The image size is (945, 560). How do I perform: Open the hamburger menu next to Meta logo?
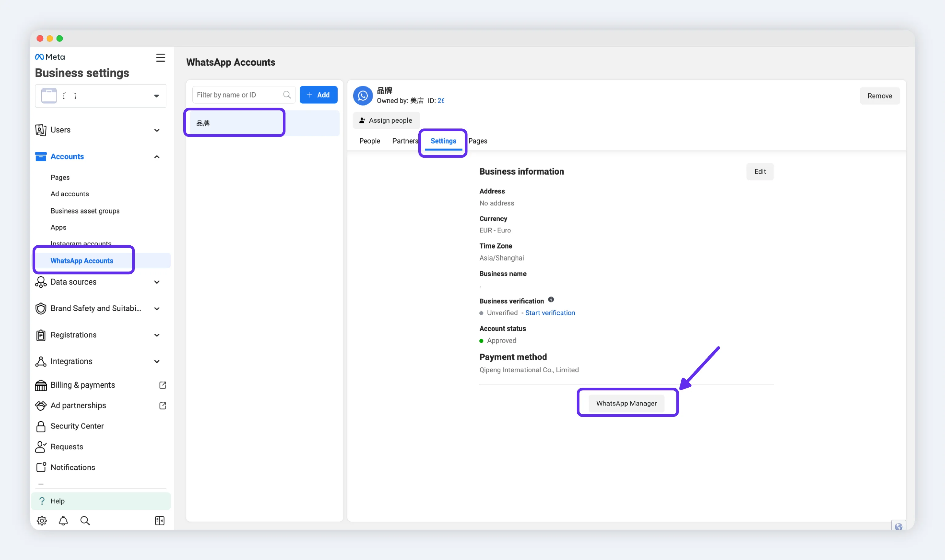click(161, 57)
